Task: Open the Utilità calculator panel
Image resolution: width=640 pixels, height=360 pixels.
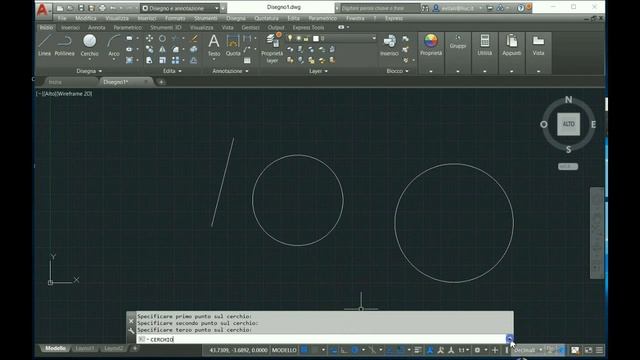Action: pyautogui.click(x=485, y=45)
